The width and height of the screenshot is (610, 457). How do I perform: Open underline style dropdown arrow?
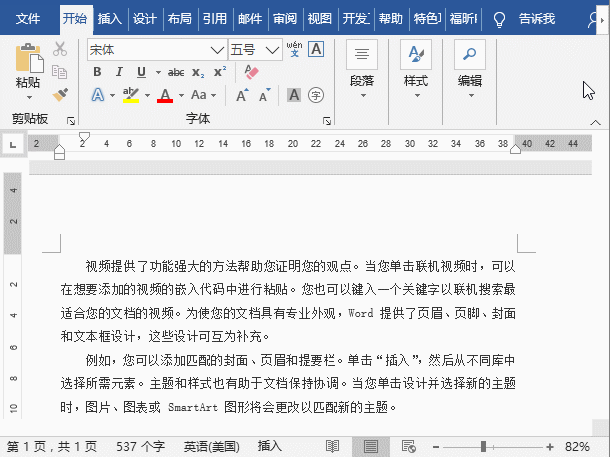[158, 72]
